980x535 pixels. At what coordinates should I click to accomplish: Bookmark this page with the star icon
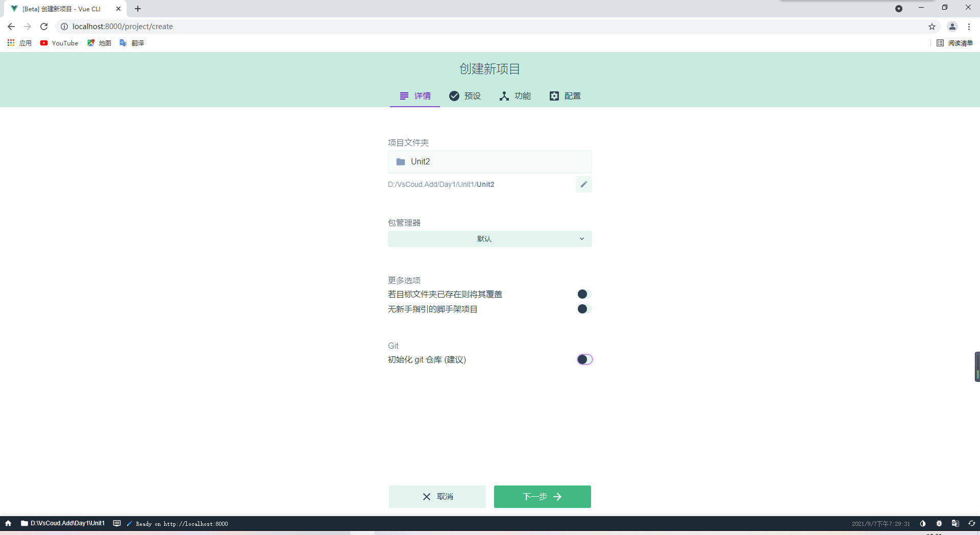click(x=932, y=27)
